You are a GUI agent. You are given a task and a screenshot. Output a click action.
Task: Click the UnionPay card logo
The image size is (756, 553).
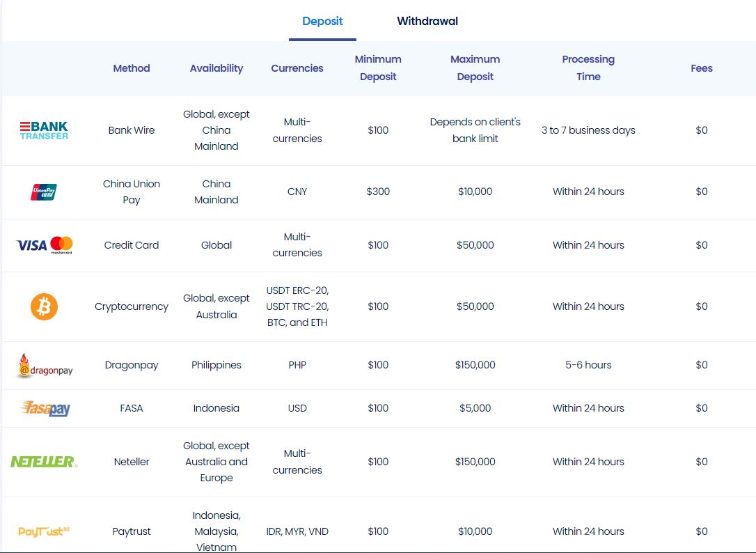[x=44, y=192]
